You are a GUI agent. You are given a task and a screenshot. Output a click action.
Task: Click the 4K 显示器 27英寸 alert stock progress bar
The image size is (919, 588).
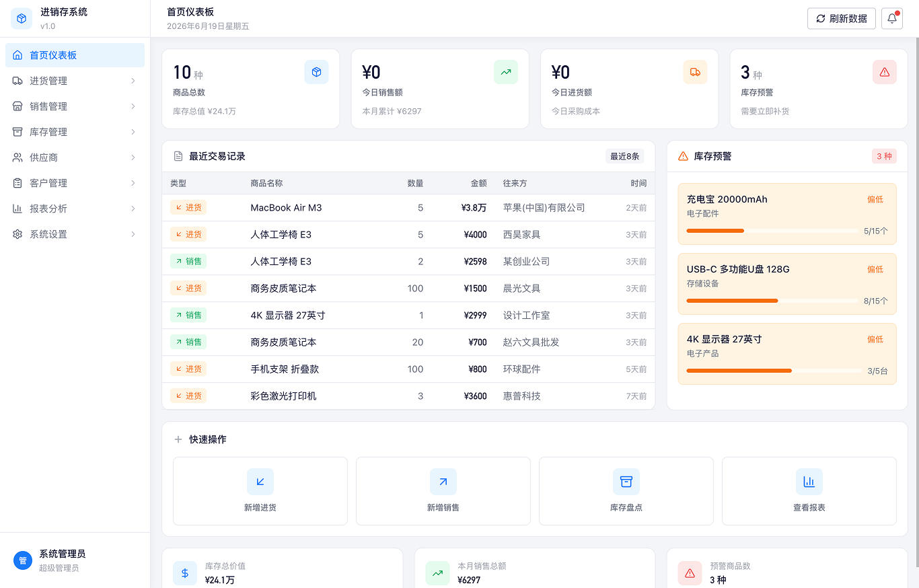pyautogui.click(x=774, y=371)
